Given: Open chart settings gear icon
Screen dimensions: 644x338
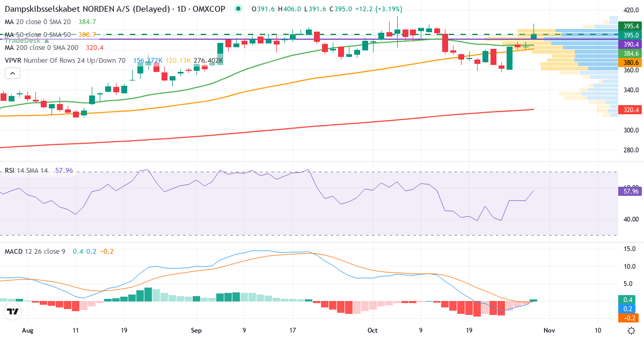Looking at the screenshot, I should tap(632, 329).
